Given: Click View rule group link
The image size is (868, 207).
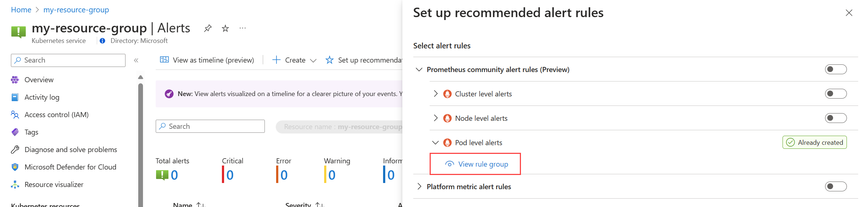Looking at the screenshot, I should (x=483, y=164).
